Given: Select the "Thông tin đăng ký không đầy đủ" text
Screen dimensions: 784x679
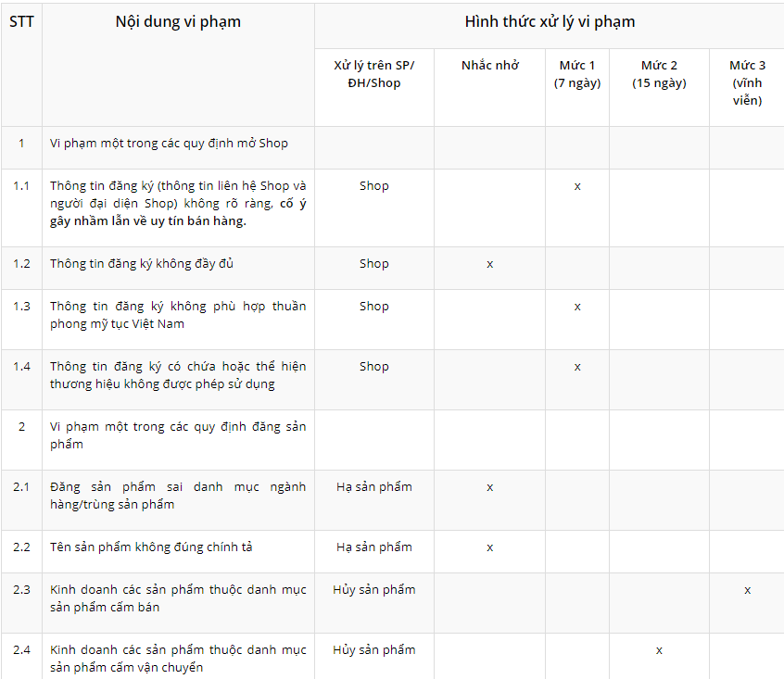Looking at the screenshot, I should pyautogui.click(x=142, y=264).
